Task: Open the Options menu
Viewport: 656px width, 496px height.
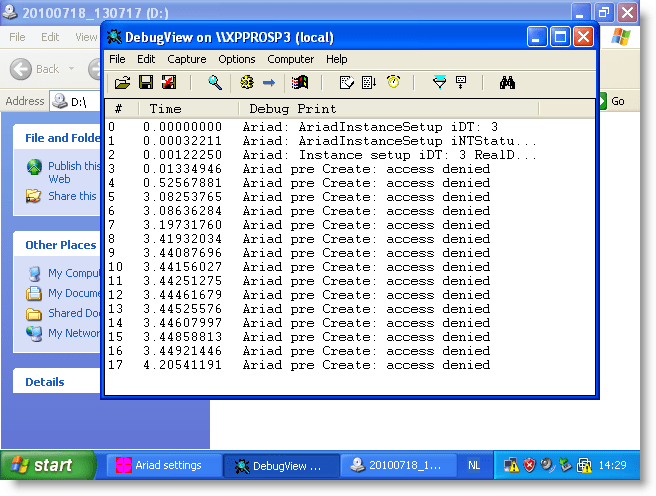Action: pos(237,59)
